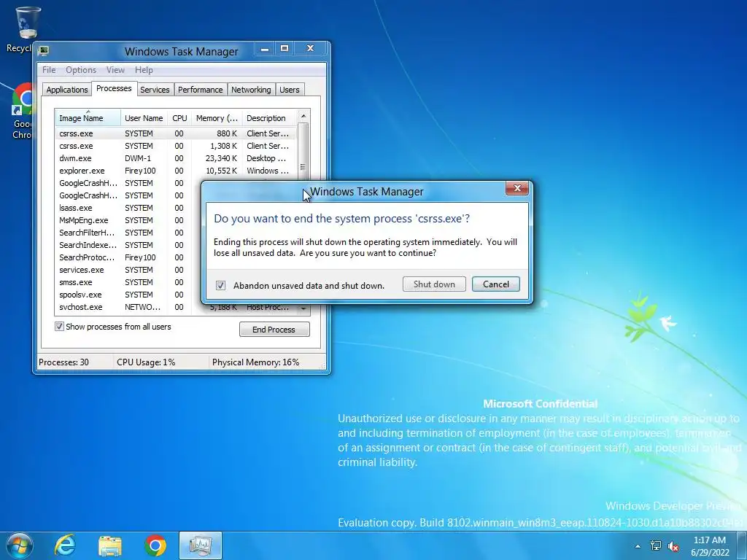
Task: Close the csrss.exe confirmation dialog
Action: (517, 189)
